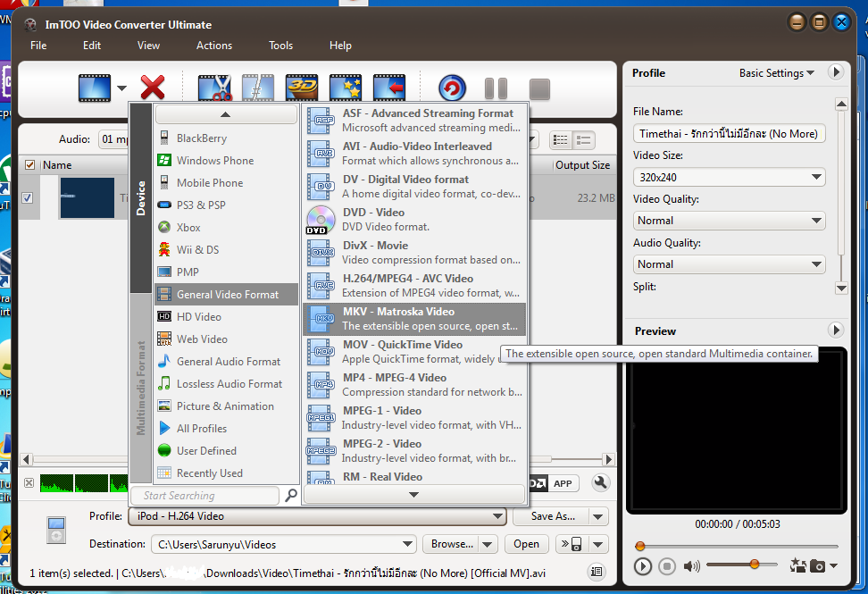Open the Tools menu
The image size is (868, 594).
click(280, 46)
